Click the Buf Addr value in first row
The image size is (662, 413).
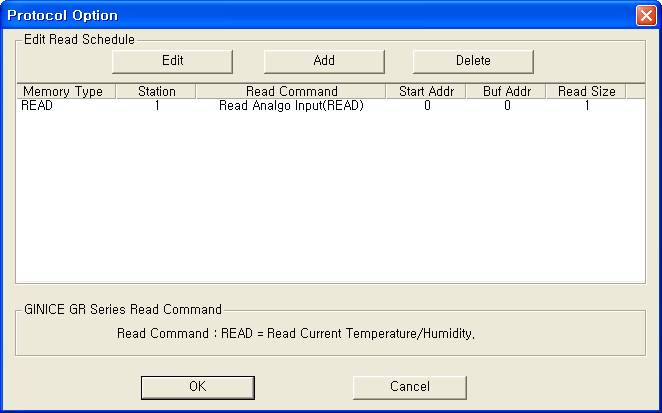tap(507, 106)
